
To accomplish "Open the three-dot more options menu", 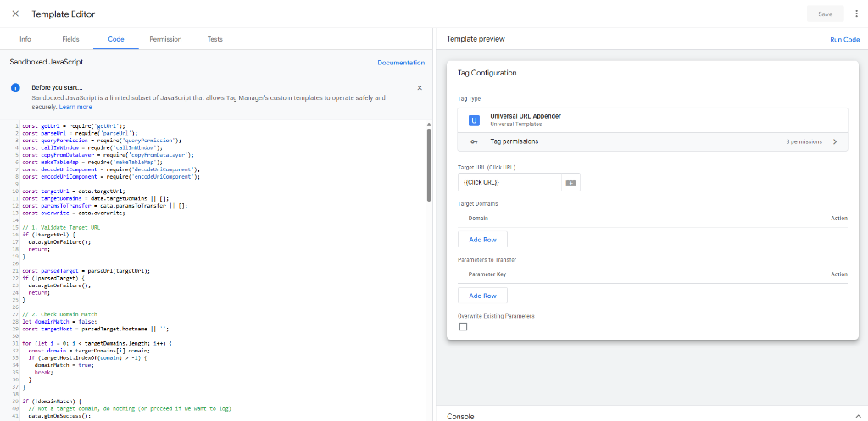I will pyautogui.click(x=856, y=14).
